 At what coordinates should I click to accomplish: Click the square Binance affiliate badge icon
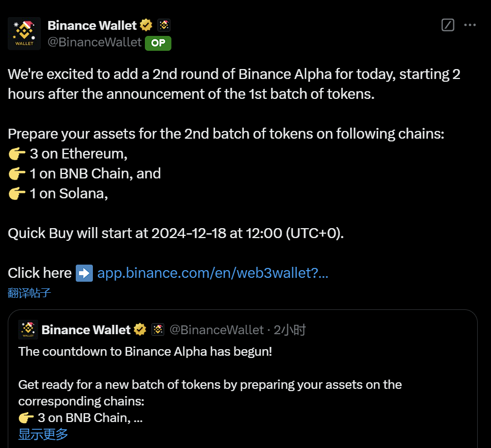tap(164, 25)
